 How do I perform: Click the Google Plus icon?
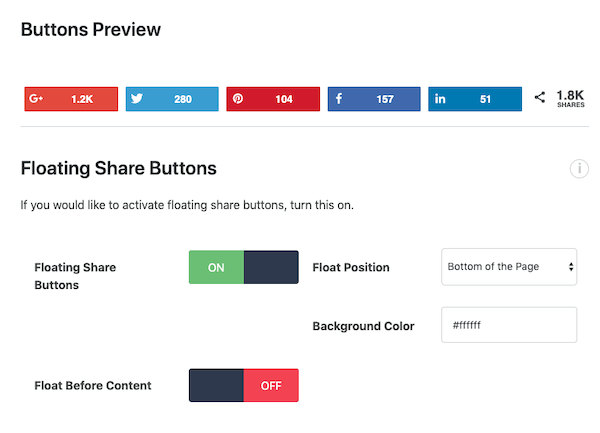(x=36, y=99)
